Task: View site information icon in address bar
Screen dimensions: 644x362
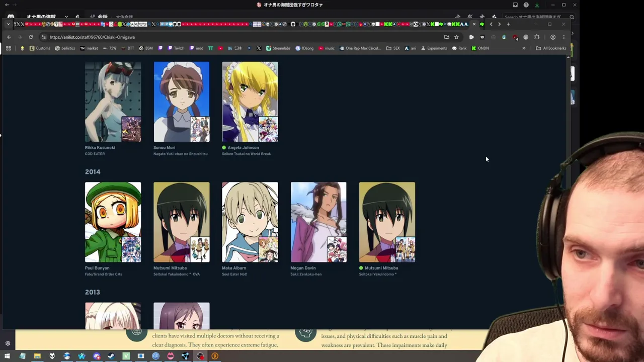Action: (44, 37)
